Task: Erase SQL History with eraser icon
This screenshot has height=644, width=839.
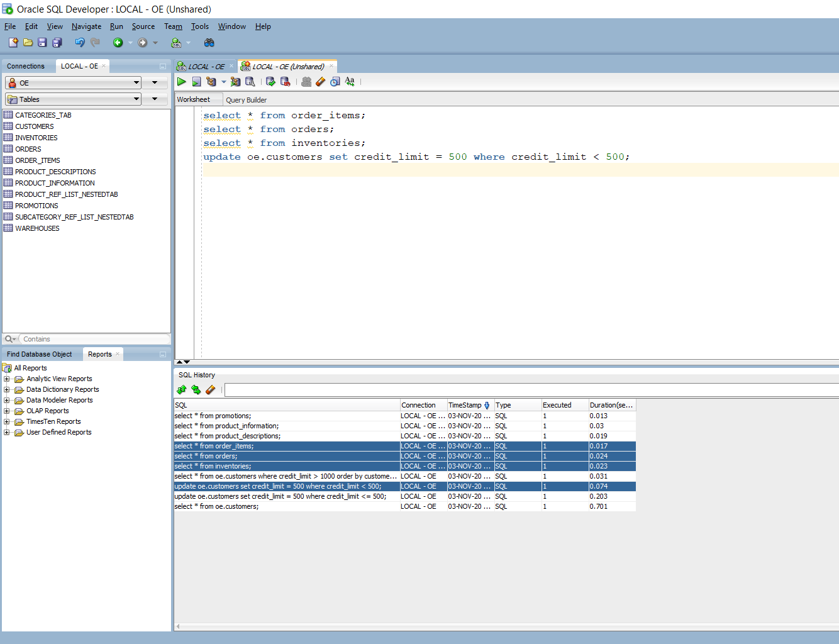Action: click(211, 390)
